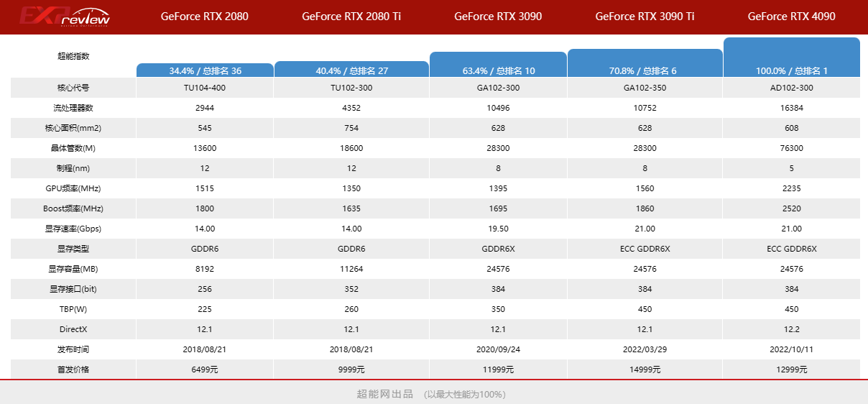868x404 pixels.
Task: Click the 核心代号 row label
Action: [73, 88]
